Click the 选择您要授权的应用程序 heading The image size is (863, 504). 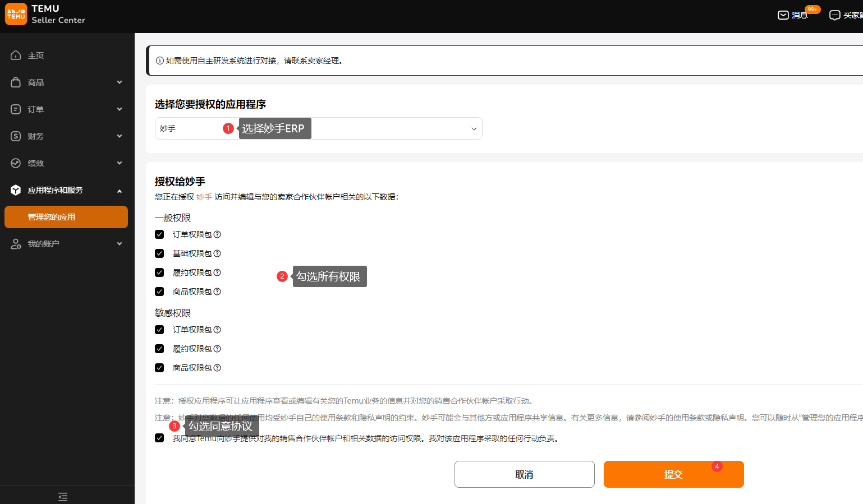pyautogui.click(x=210, y=104)
